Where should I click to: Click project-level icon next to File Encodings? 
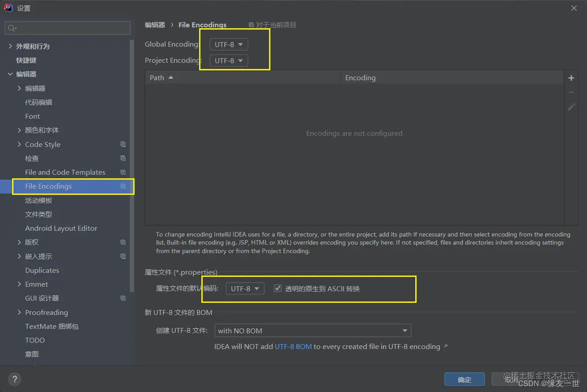click(123, 186)
